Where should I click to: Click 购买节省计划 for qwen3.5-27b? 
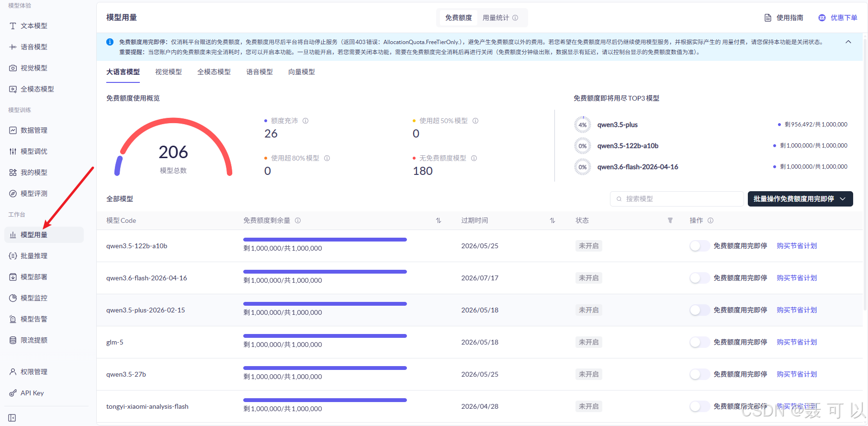click(x=797, y=374)
